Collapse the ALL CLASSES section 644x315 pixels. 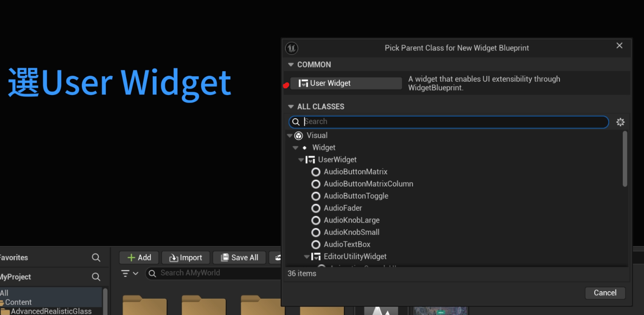click(291, 107)
